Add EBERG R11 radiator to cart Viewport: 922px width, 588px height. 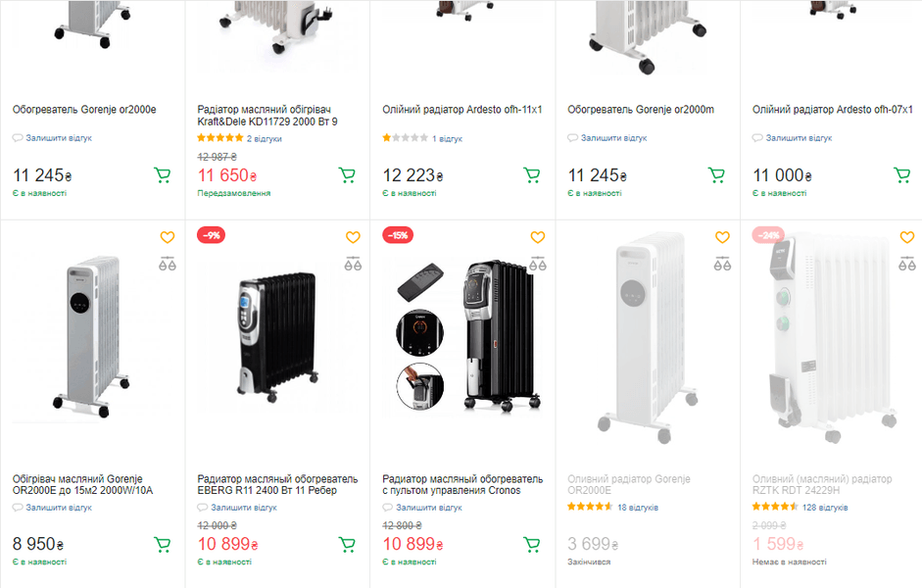pyautogui.click(x=347, y=545)
